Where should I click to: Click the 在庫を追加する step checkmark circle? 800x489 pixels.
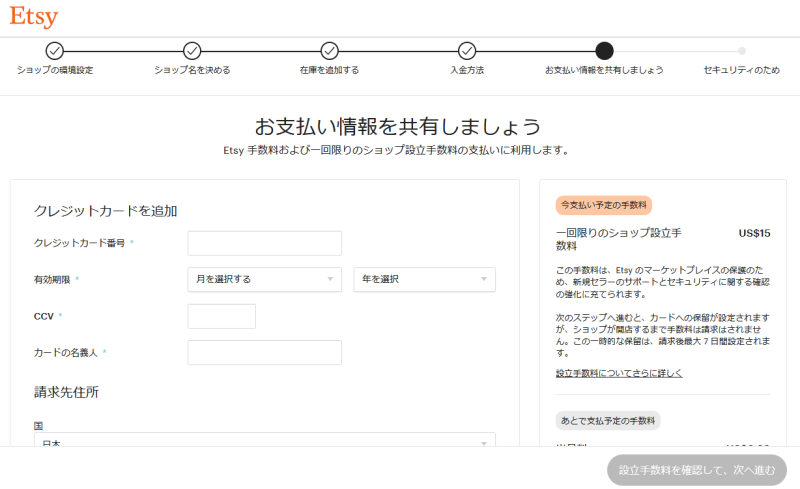pyautogui.click(x=330, y=51)
